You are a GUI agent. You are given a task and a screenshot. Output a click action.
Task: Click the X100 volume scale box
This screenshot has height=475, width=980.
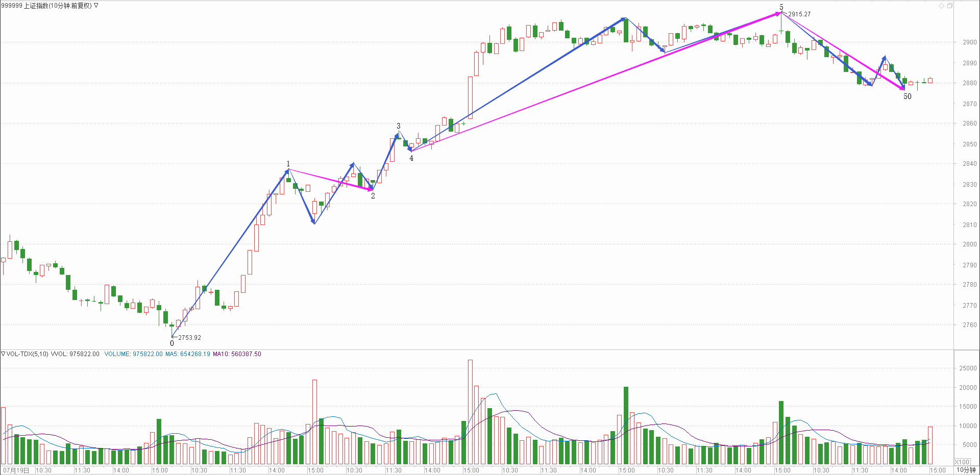(x=962, y=462)
